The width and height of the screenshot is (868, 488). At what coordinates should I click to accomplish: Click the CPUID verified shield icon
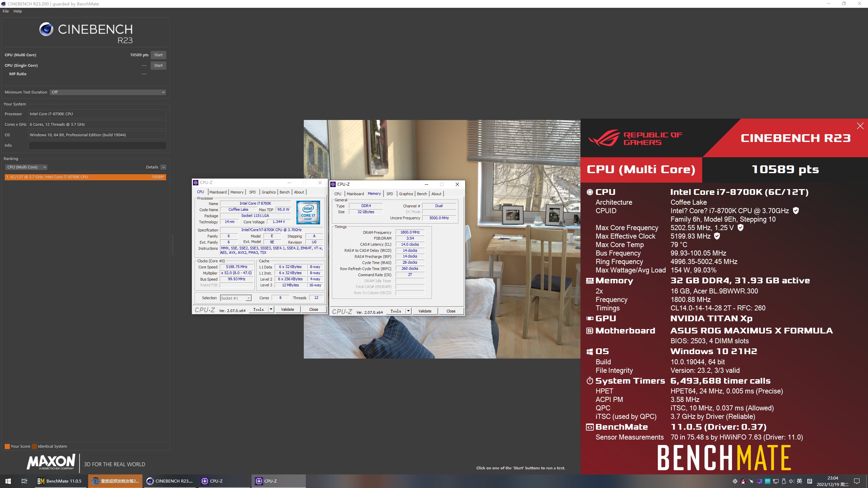click(x=796, y=211)
